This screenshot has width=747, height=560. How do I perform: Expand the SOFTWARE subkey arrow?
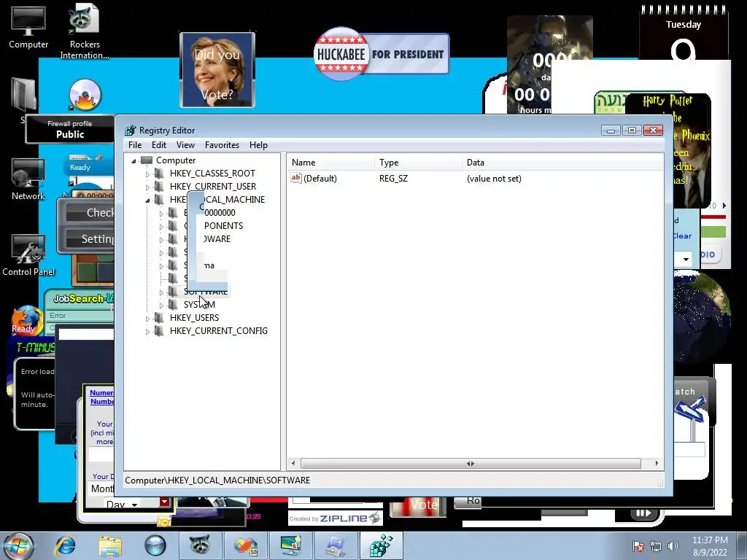(x=161, y=292)
